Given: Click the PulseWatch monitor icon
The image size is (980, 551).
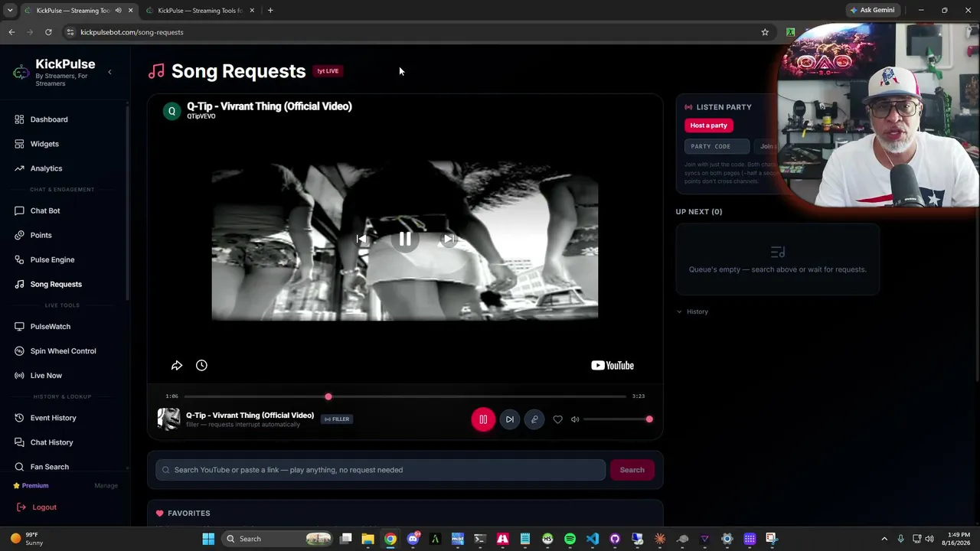Looking at the screenshot, I should click(x=19, y=327).
